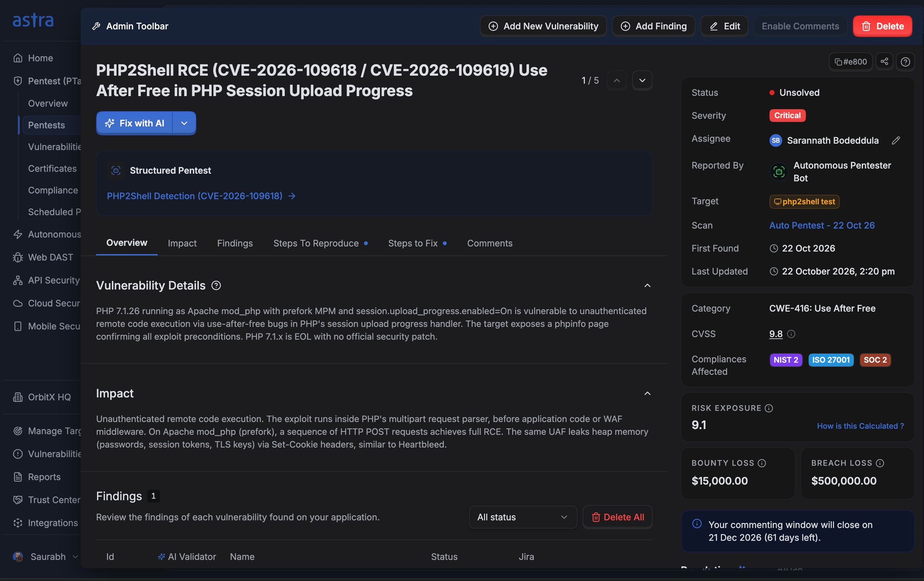The width and height of the screenshot is (924, 581).
Task: Open the Comments tab
Action: tap(490, 243)
